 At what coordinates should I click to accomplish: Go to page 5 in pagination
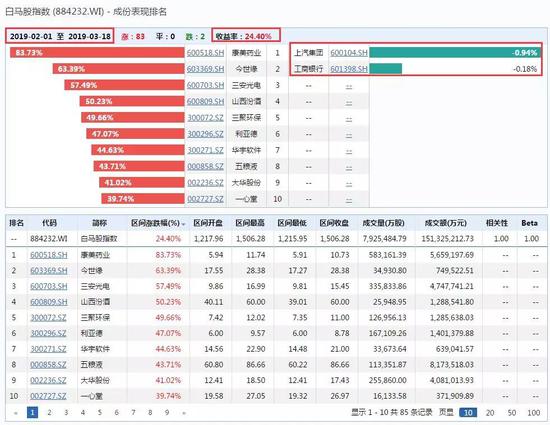coord(100,412)
